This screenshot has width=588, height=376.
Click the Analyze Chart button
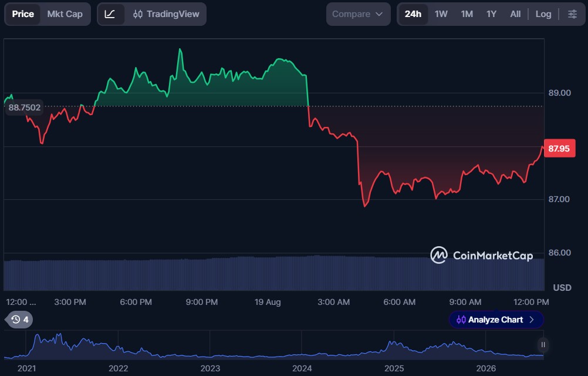(x=496, y=320)
